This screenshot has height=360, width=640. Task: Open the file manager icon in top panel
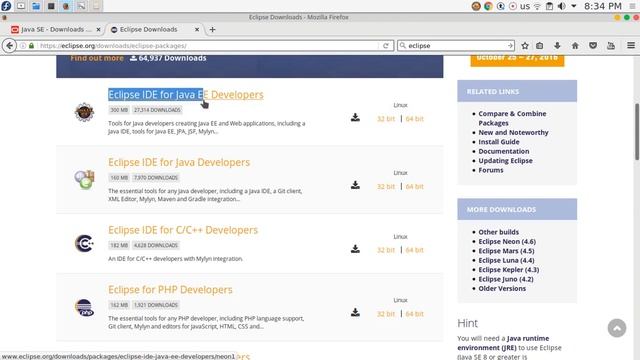pyautogui.click(x=36, y=6)
